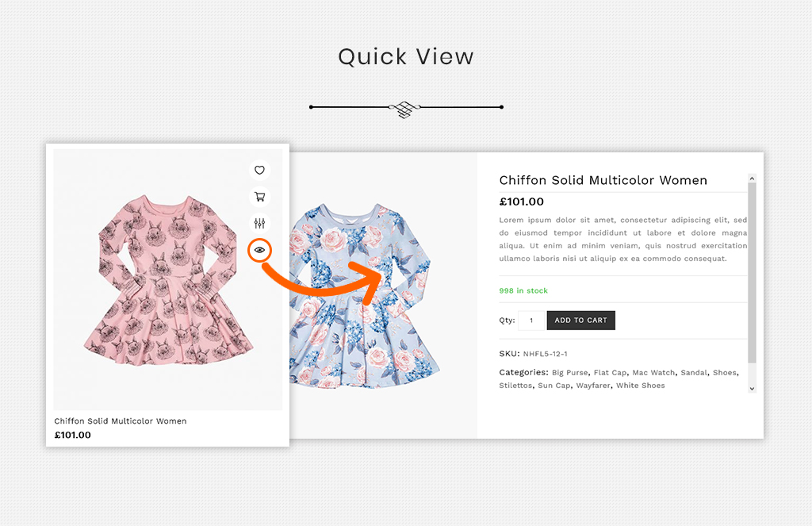Click the product title under pink dress

coord(121,421)
